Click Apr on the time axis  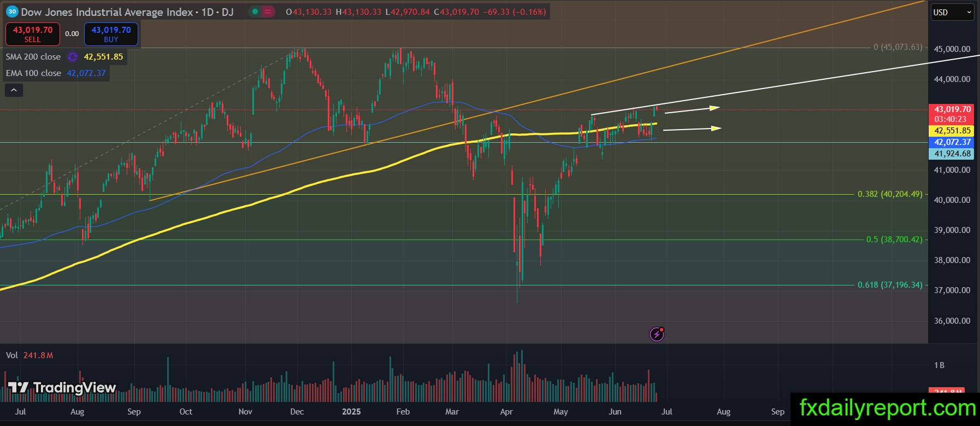coord(506,412)
